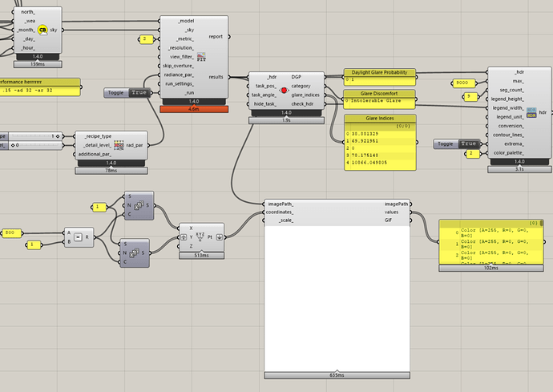This screenshot has height=392, width=553.
Task: Click the additional_par_ input label
Action: coord(95,154)
